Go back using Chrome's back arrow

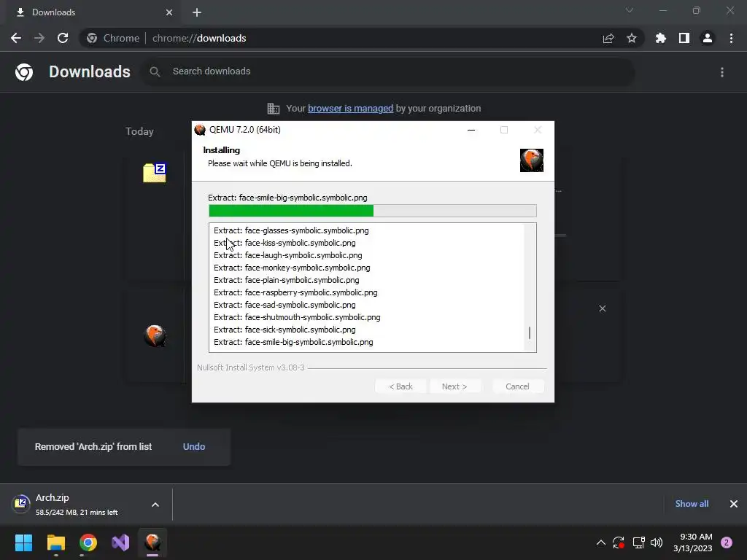(x=16, y=38)
